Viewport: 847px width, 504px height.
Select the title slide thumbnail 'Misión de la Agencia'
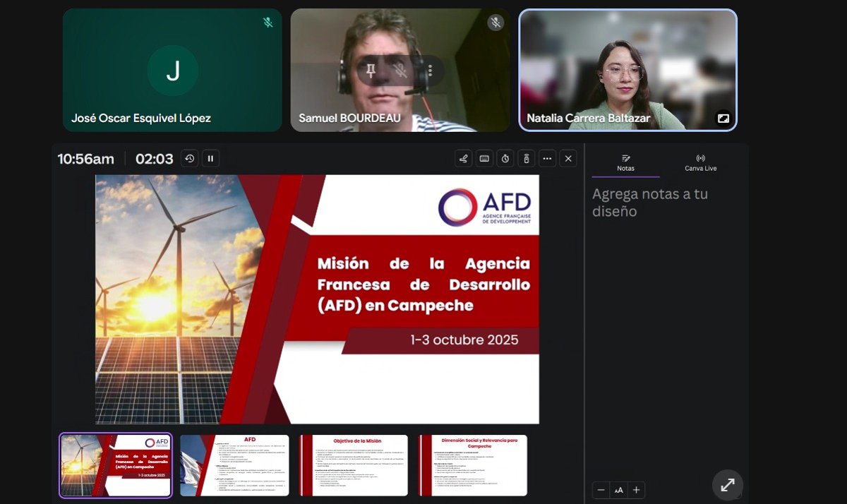tap(116, 465)
